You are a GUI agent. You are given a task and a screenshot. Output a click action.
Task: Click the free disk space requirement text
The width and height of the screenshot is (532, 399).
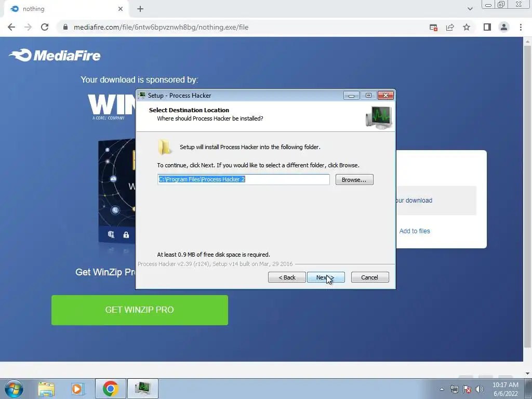(214, 255)
